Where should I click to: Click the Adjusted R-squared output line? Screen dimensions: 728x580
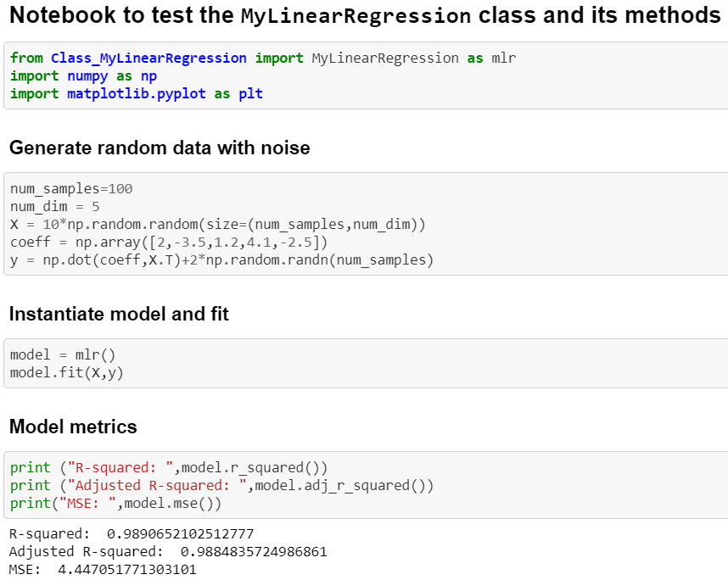pos(168,552)
